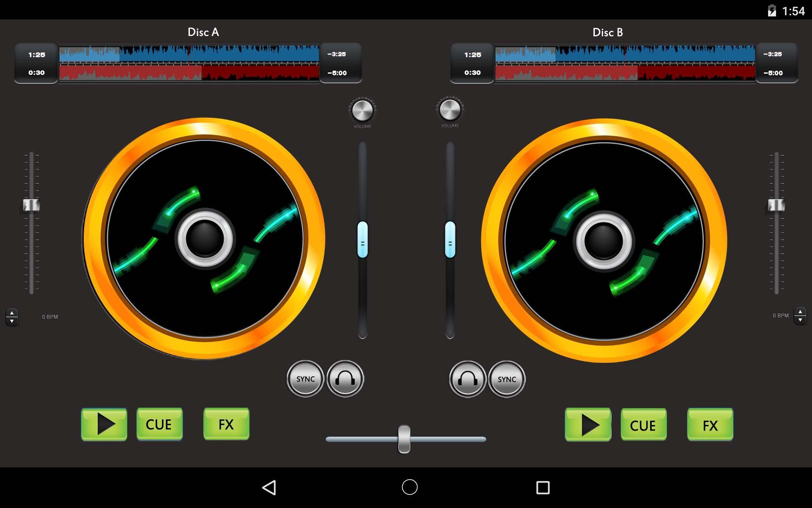Image resolution: width=812 pixels, height=508 pixels.
Task: Tap the Android back button
Action: (269, 487)
